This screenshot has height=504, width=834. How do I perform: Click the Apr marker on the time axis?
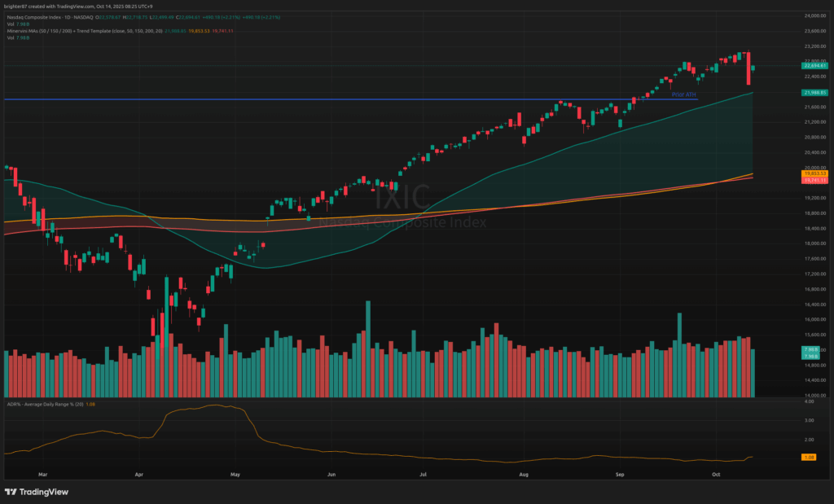(138, 473)
